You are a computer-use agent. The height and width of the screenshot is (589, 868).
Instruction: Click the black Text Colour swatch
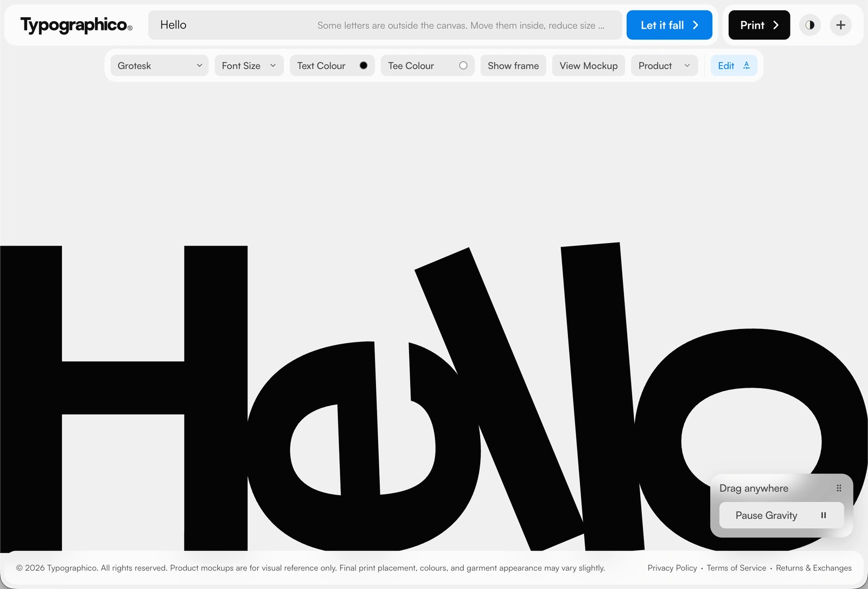(363, 66)
